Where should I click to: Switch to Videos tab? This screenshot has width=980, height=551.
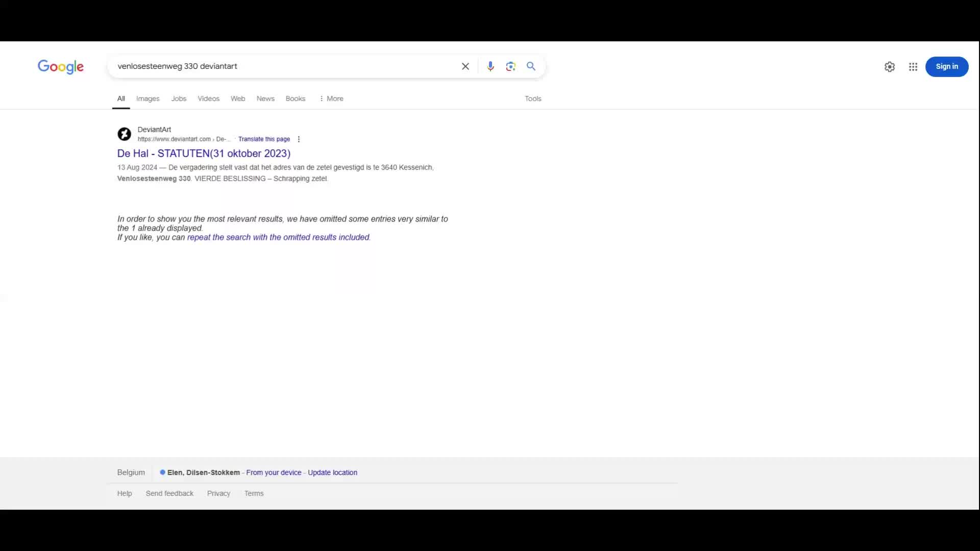209,98
